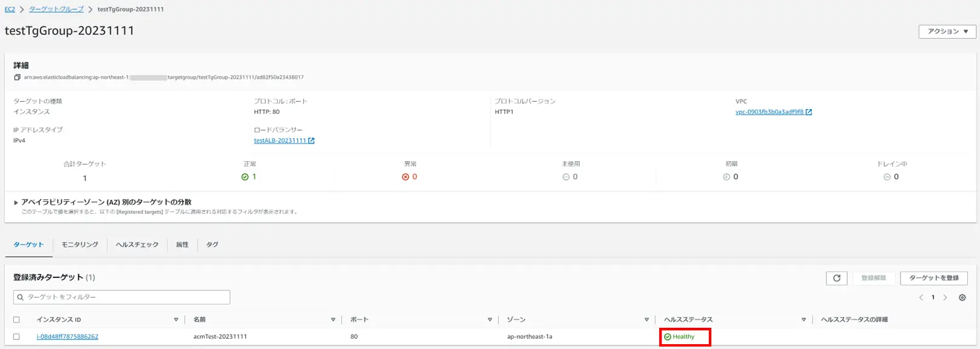
Task: Click the draining status icon under ドレイン中
Action: [x=887, y=177]
